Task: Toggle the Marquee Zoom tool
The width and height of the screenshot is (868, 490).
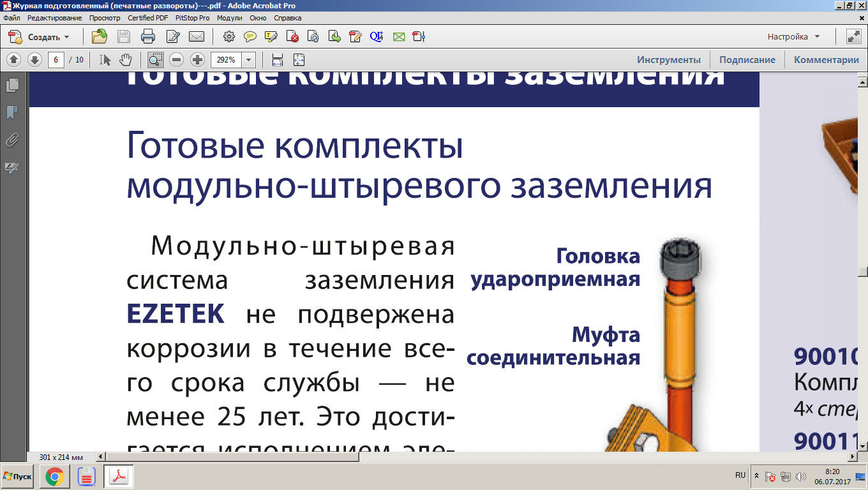Action: tap(155, 60)
